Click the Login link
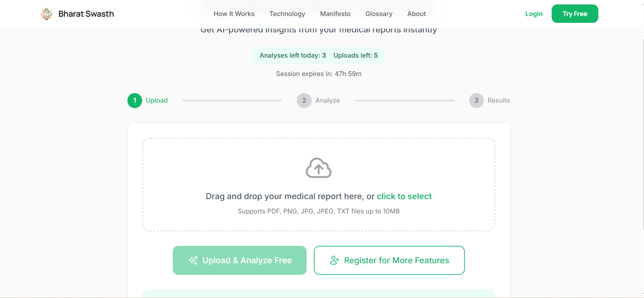The image size is (644, 298). coord(534,14)
